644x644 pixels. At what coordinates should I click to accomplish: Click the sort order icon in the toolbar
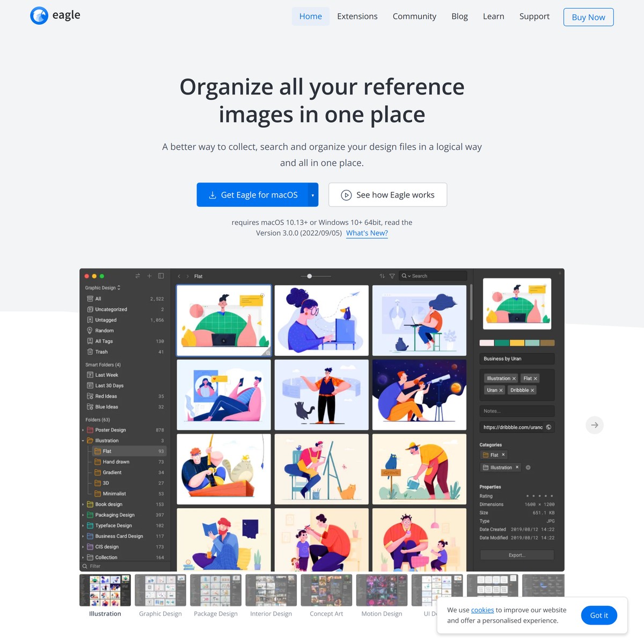point(382,275)
